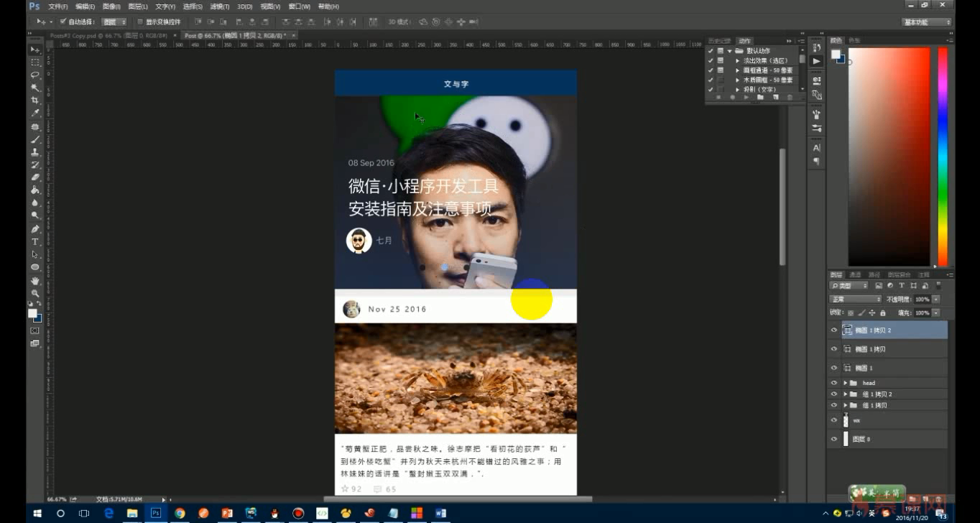Lock all for selected layer

883,313
